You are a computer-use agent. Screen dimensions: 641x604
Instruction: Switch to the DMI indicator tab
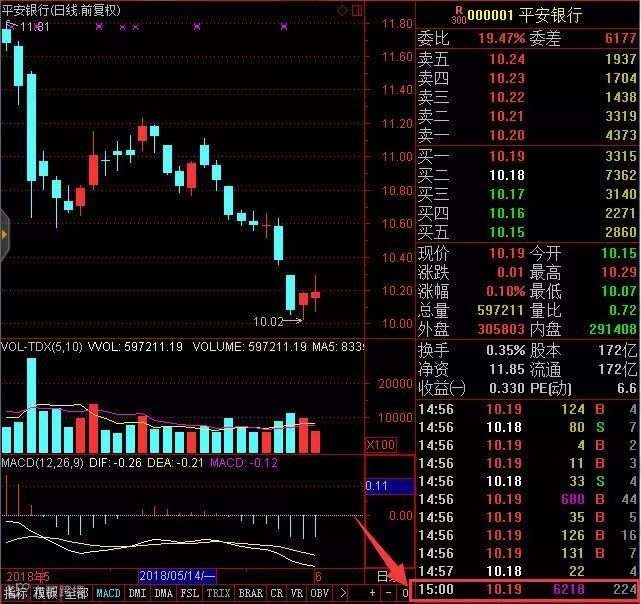(137, 593)
